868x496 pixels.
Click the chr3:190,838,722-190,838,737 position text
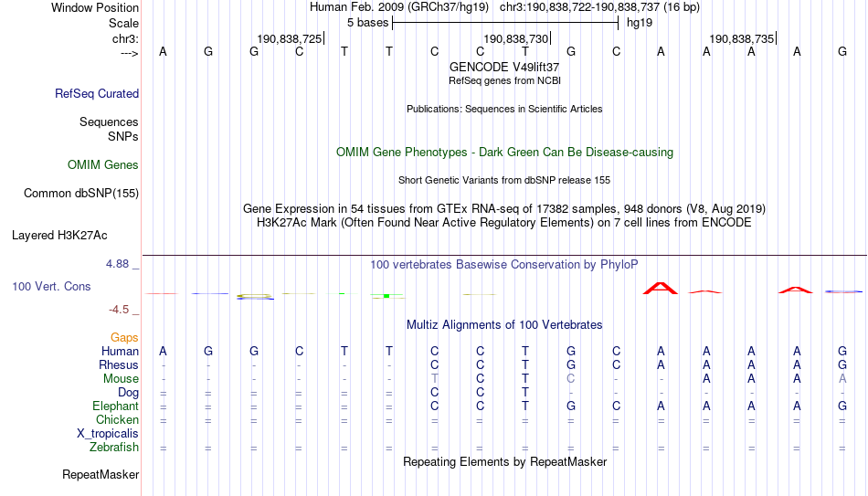pos(599,7)
